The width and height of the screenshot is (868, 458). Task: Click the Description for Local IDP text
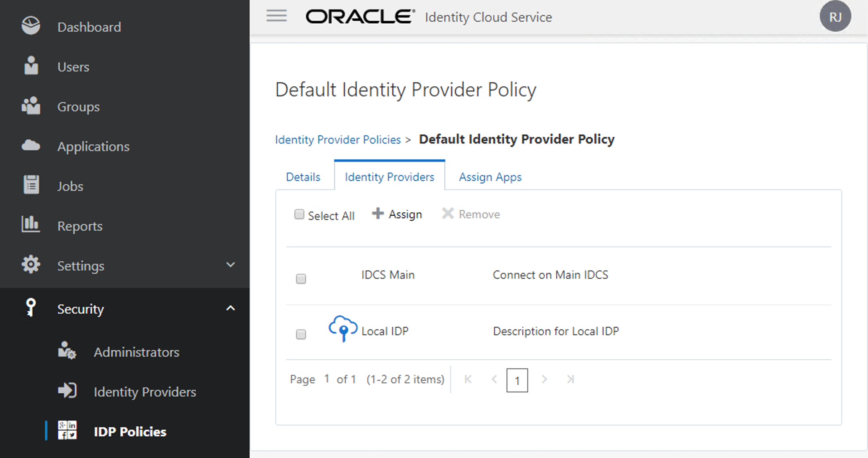tap(555, 331)
